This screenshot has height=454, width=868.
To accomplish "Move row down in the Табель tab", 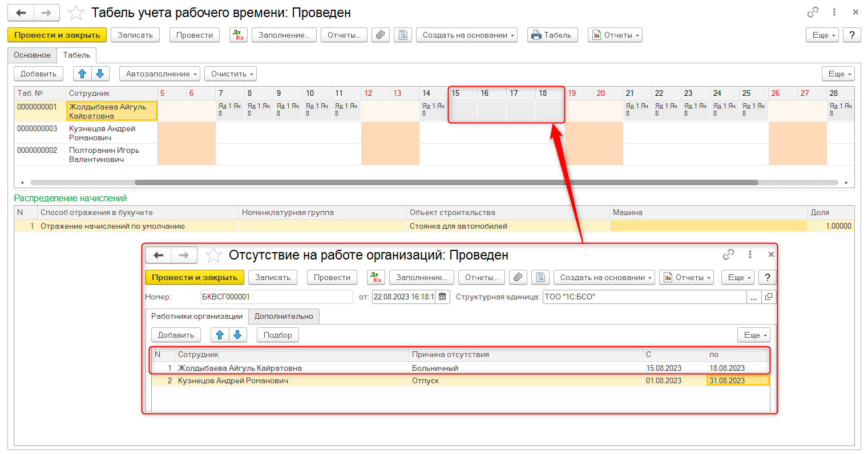I will 100,74.
